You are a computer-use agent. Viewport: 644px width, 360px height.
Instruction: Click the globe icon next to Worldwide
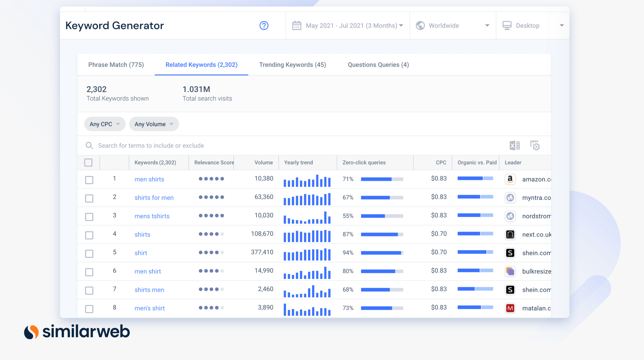click(420, 25)
